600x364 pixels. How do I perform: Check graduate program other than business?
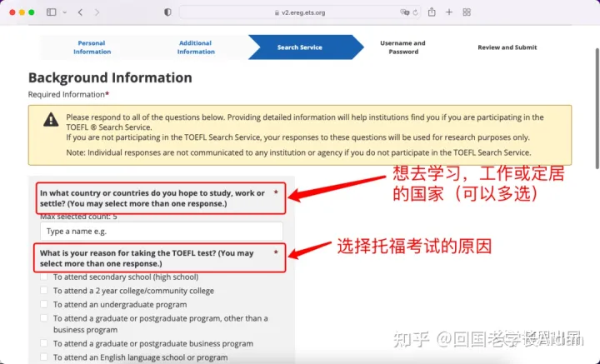[44, 318]
